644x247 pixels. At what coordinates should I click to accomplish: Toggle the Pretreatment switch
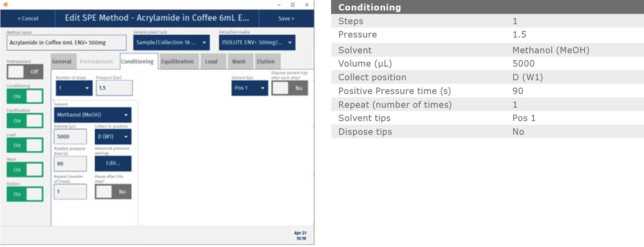(x=25, y=72)
